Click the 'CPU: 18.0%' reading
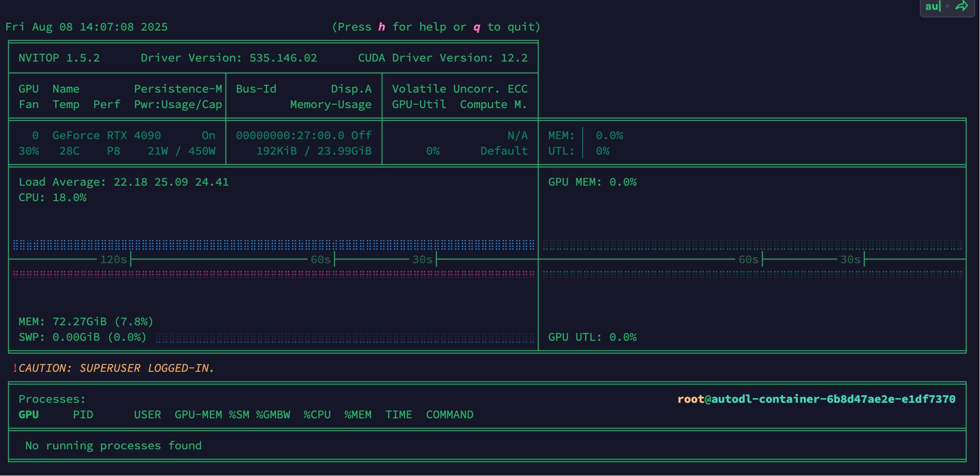The image size is (980, 476). click(x=52, y=198)
